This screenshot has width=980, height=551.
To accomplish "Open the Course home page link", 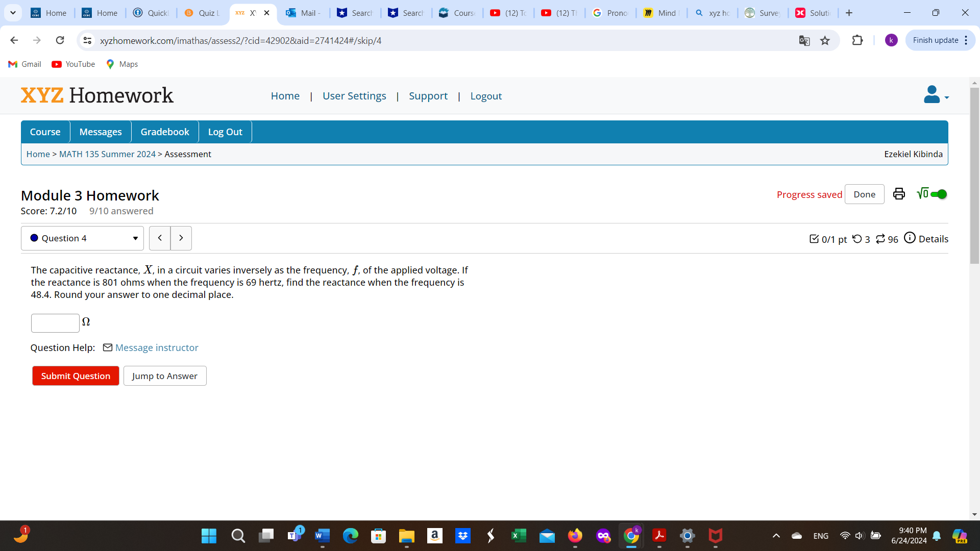I will (44, 131).
